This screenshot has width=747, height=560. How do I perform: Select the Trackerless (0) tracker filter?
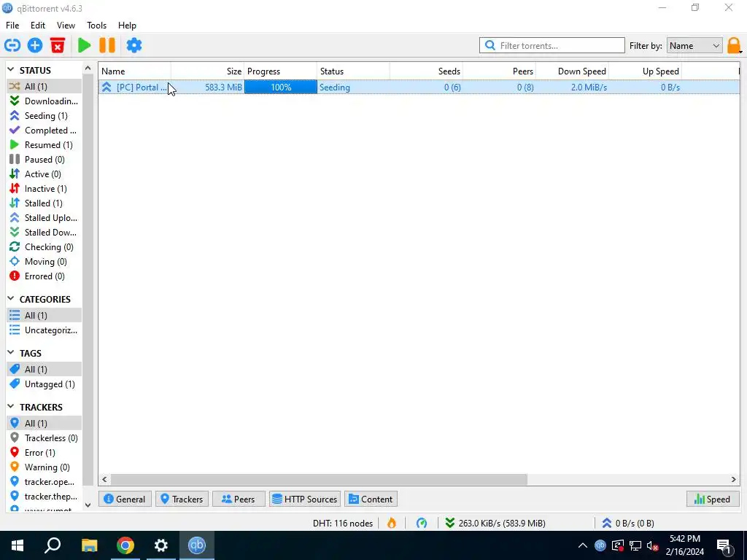[x=44, y=438]
